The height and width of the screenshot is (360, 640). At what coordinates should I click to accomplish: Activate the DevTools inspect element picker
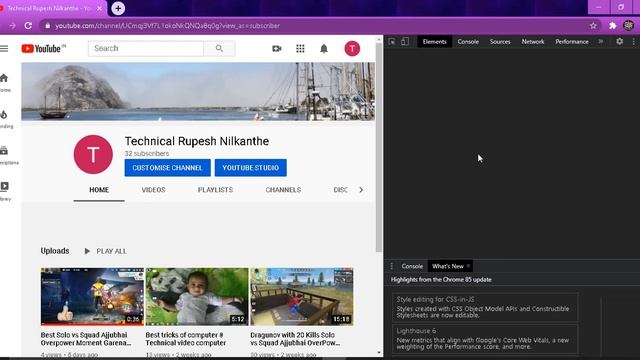click(392, 42)
